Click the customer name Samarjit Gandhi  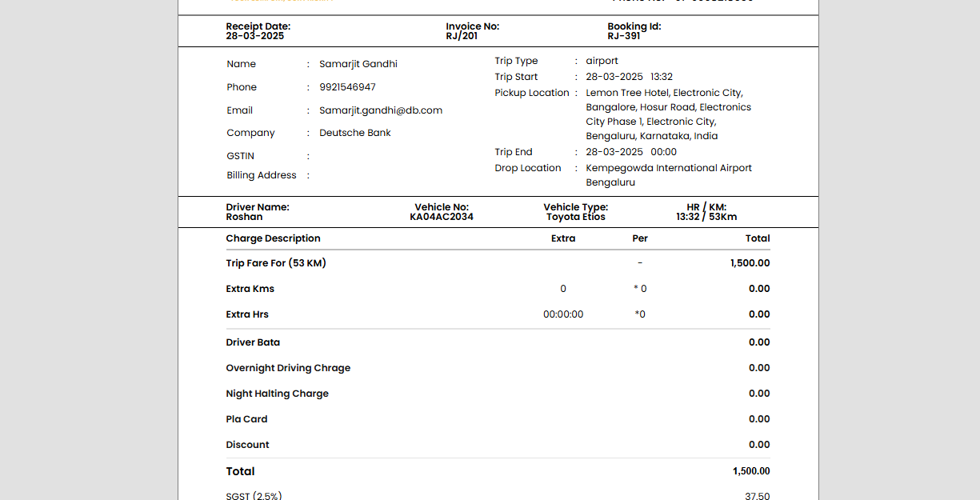click(x=358, y=64)
